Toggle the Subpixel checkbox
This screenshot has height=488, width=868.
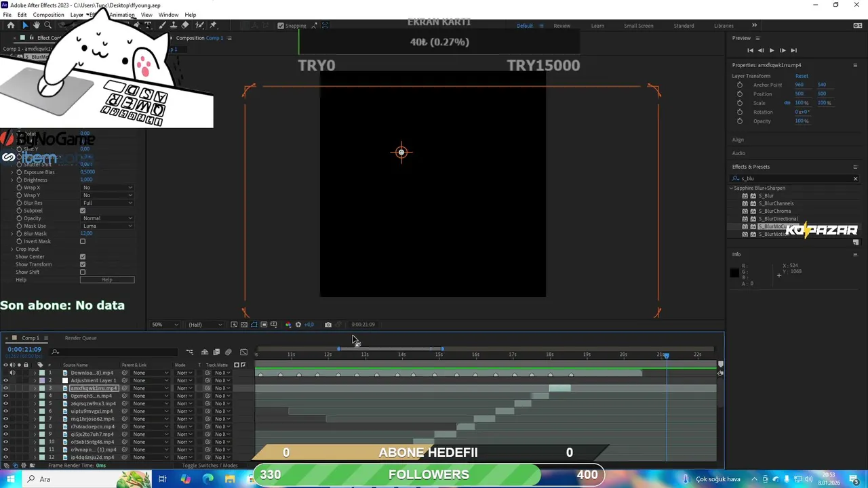[83, 211]
